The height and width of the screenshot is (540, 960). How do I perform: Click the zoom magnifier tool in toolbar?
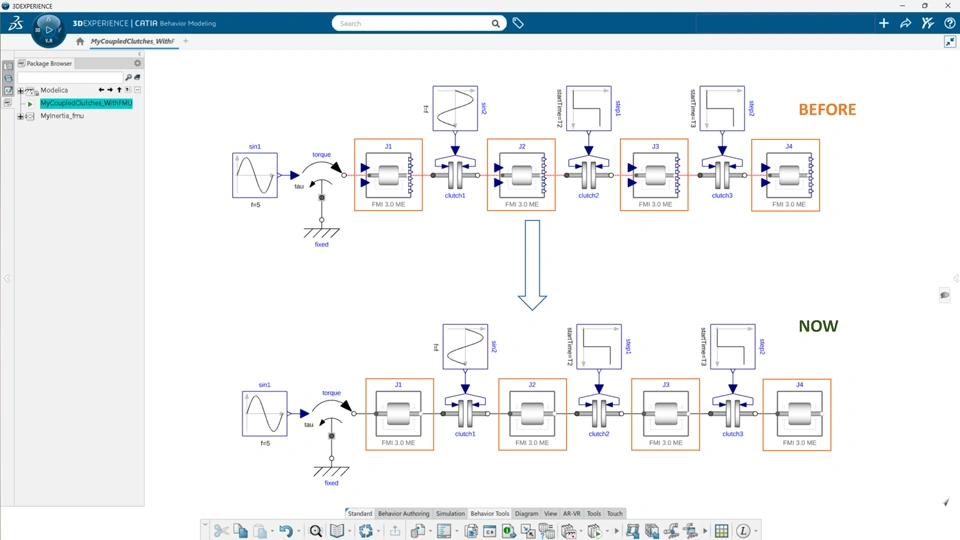[x=315, y=531]
